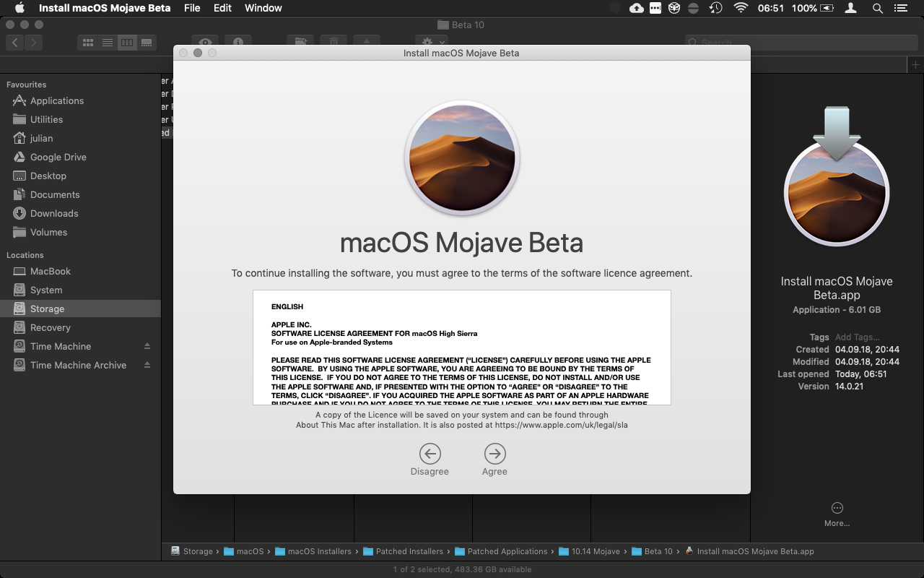
Task: Click Patched Applications in path bar
Action: tap(501, 551)
